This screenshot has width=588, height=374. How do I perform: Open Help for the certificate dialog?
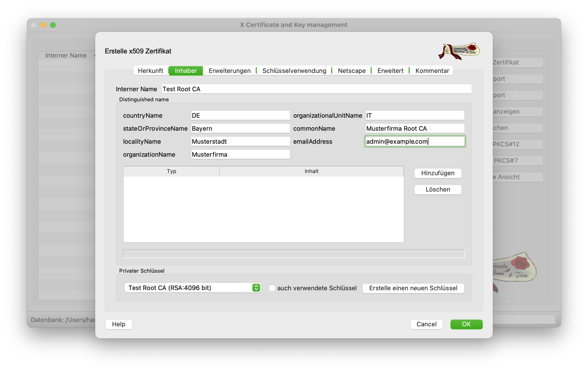pos(119,324)
